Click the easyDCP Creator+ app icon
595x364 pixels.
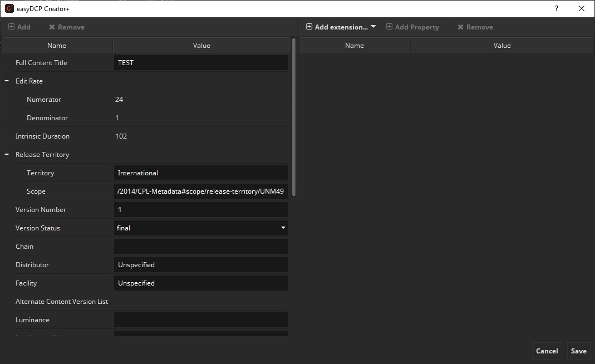click(x=9, y=9)
